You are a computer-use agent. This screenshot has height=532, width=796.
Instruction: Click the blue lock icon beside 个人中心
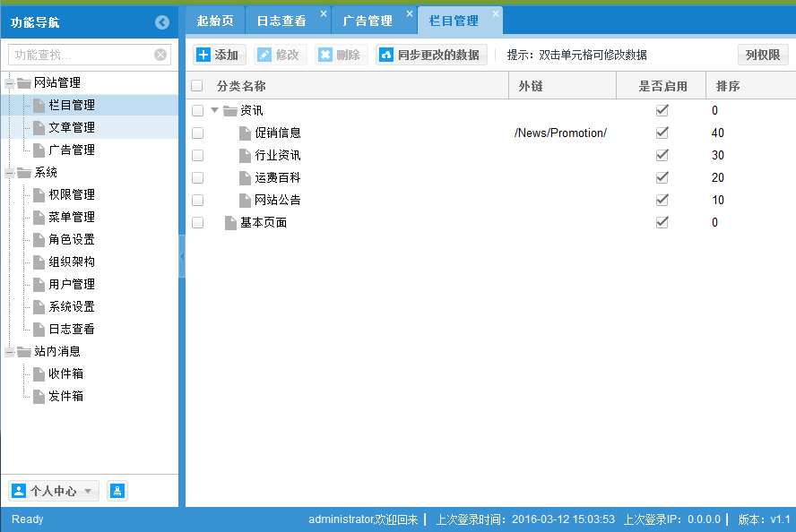coord(117,490)
